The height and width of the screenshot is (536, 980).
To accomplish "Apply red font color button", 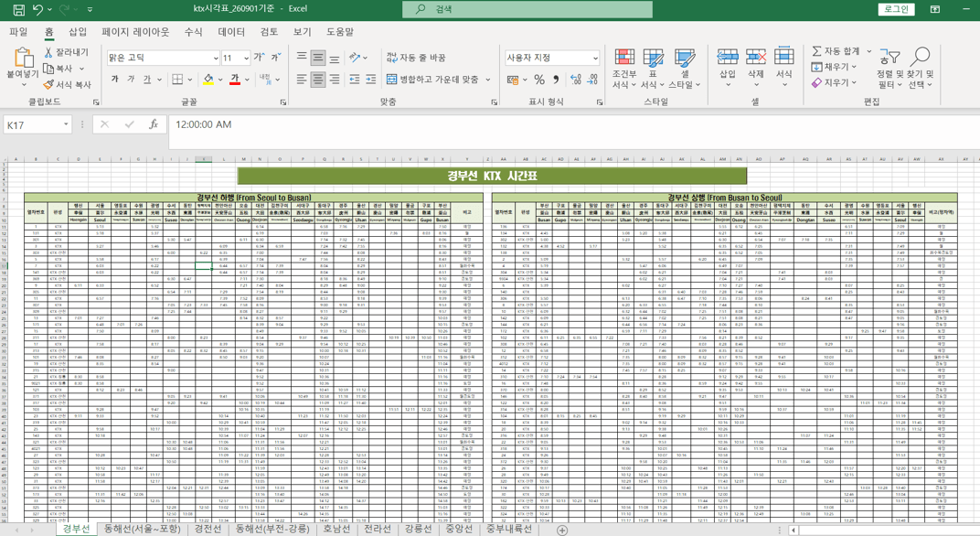I will pyautogui.click(x=235, y=80).
